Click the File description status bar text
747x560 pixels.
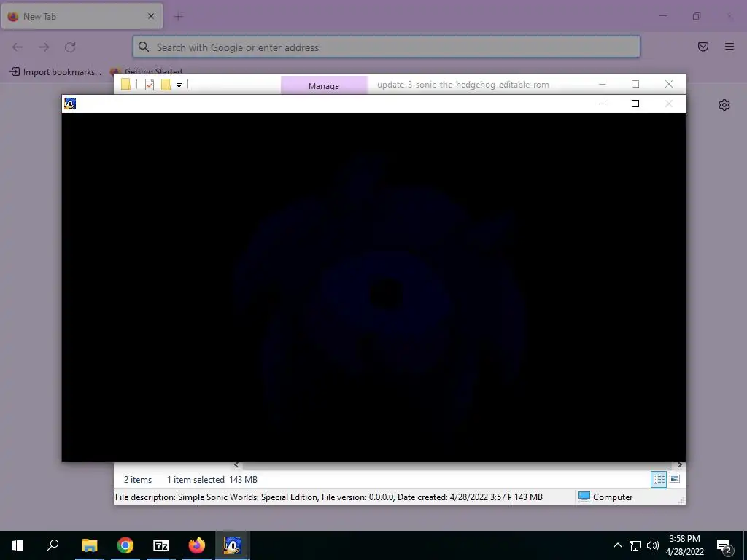tap(312, 497)
